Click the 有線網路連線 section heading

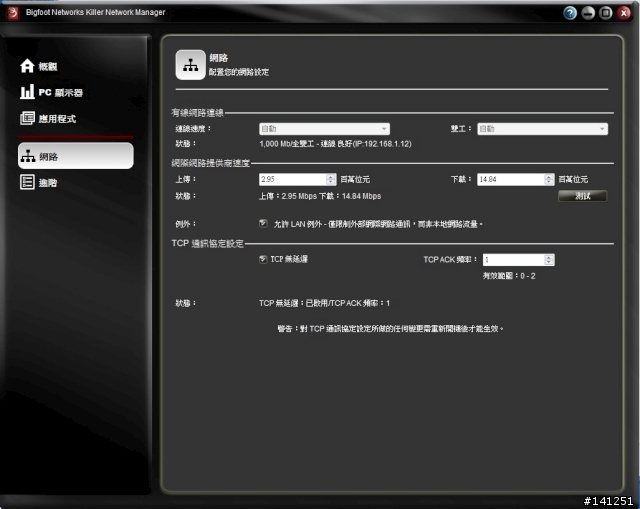(x=197, y=113)
